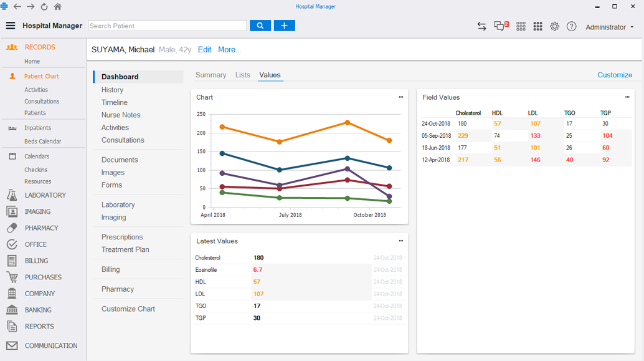Click the settings gear icon
The width and height of the screenshot is (644, 361).
(554, 26)
